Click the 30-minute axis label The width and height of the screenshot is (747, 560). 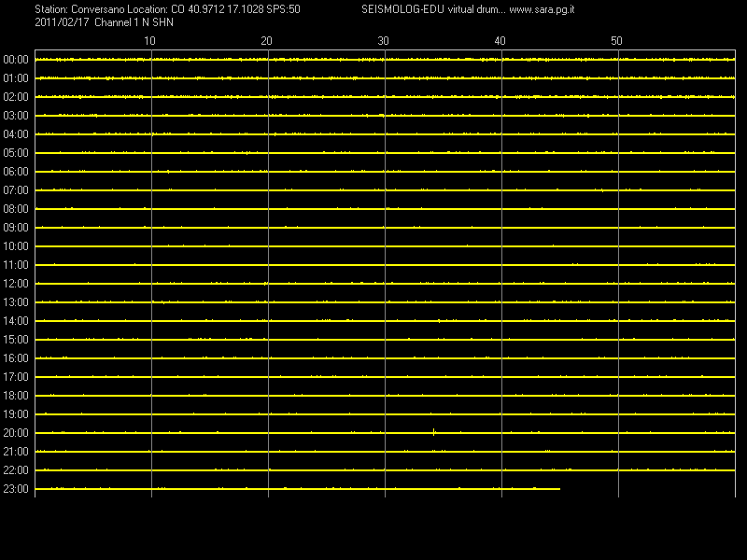pos(383,41)
